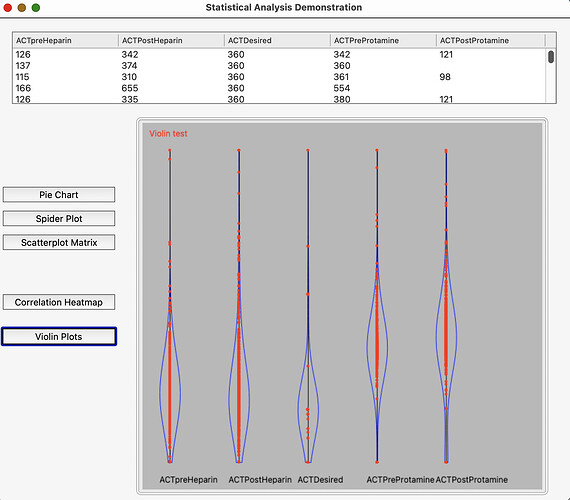Sort by the ACTDesired column header

[x=277, y=40]
